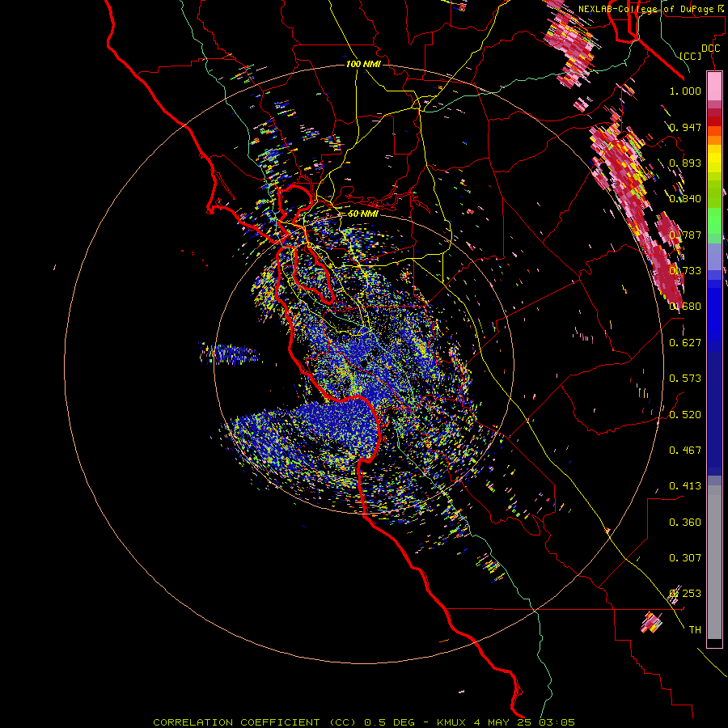The width and height of the screenshot is (728, 728).
Task: Select the 0.467 legend value
Action: pyautogui.click(x=685, y=451)
